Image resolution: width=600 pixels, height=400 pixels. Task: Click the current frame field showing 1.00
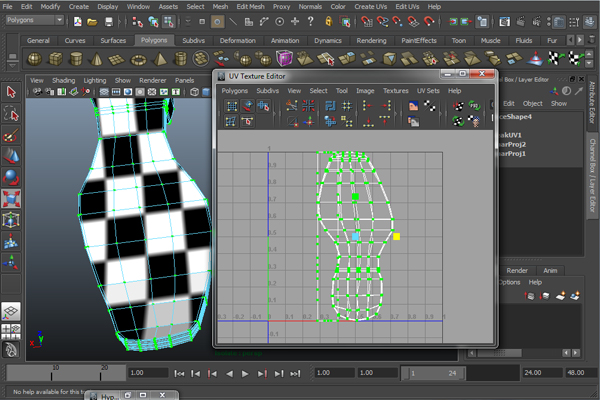148,373
